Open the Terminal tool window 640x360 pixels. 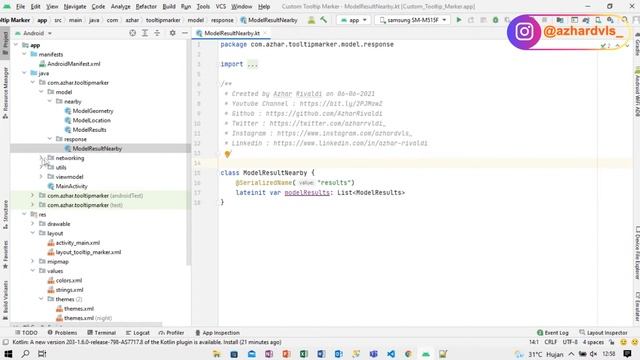click(x=102, y=333)
